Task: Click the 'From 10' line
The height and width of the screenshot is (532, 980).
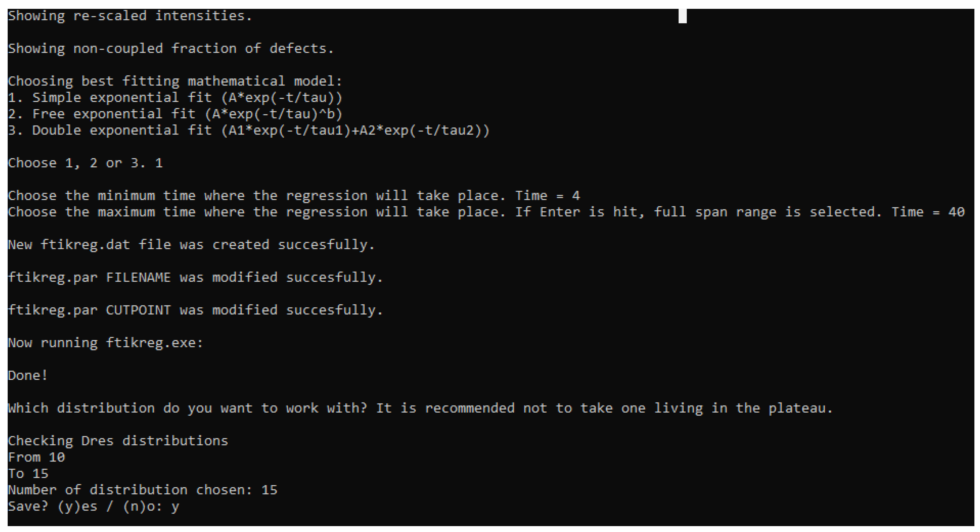Action: [x=37, y=457]
